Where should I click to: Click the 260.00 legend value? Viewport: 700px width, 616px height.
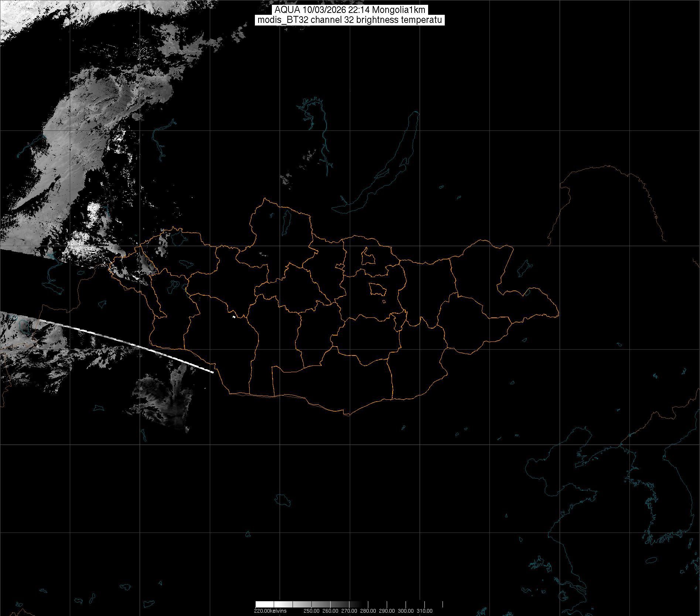330,611
